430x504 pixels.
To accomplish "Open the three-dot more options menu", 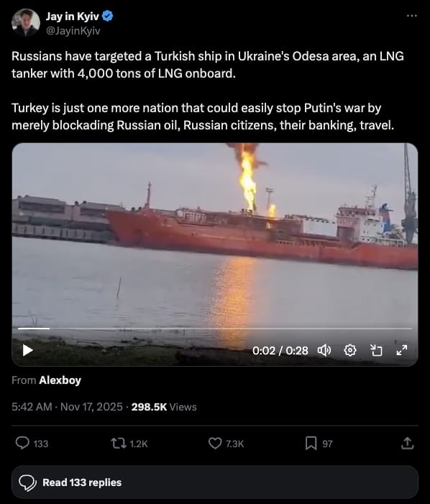I will tap(412, 15).
